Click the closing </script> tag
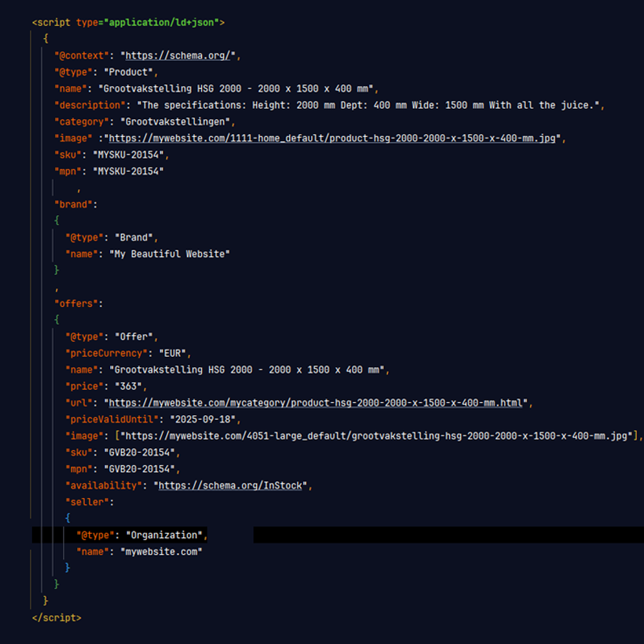The width and height of the screenshot is (644, 644). tap(57, 618)
